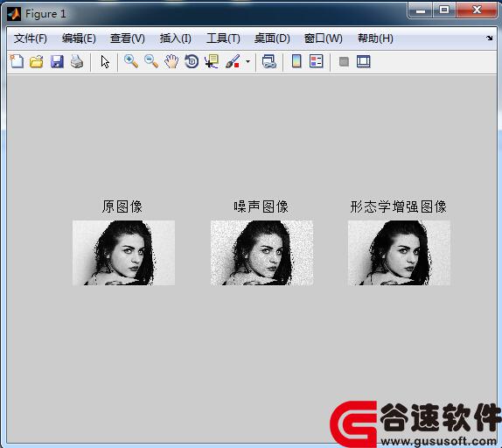Minimize the Figure 1 window
The image size is (502, 448).
point(421,10)
